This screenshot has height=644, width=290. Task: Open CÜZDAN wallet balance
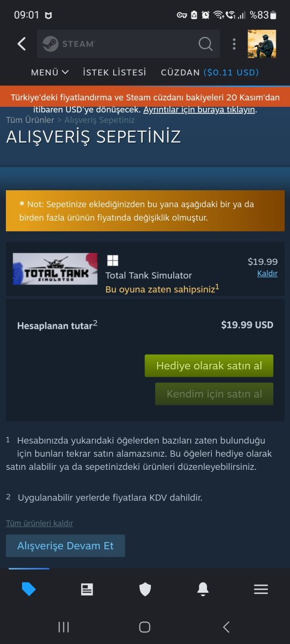click(x=210, y=73)
